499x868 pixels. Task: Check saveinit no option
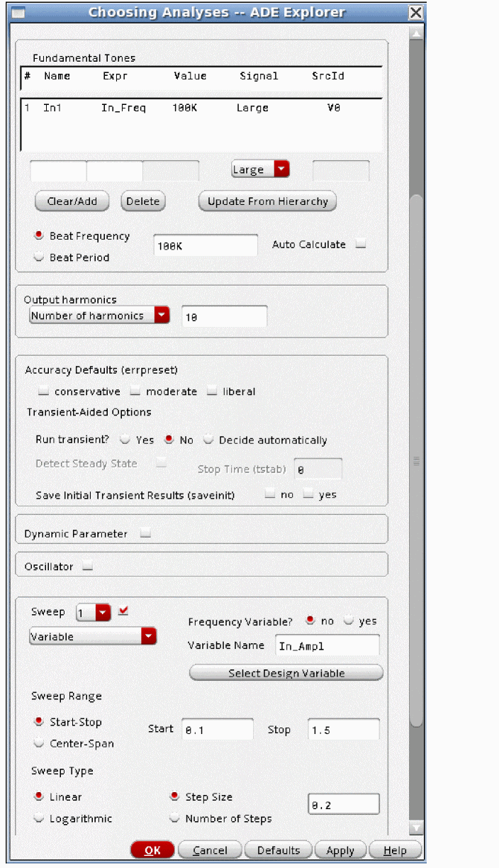pos(269,494)
